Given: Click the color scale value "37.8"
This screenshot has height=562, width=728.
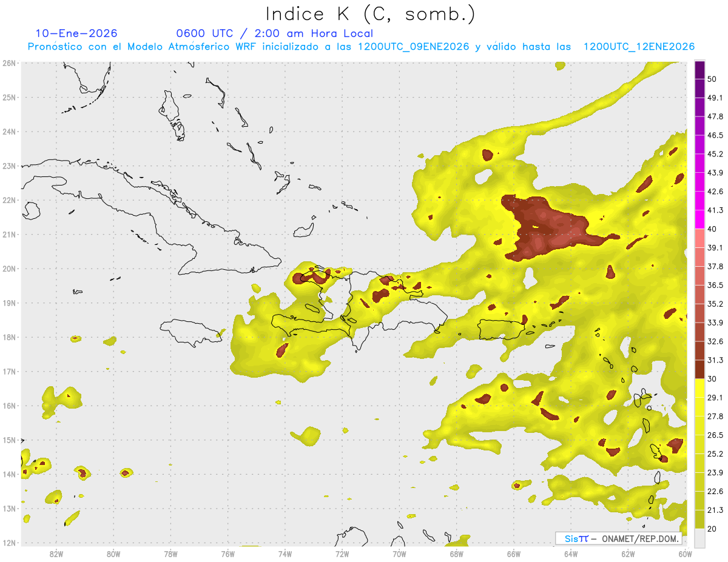Looking at the screenshot, I should (x=715, y=266).
